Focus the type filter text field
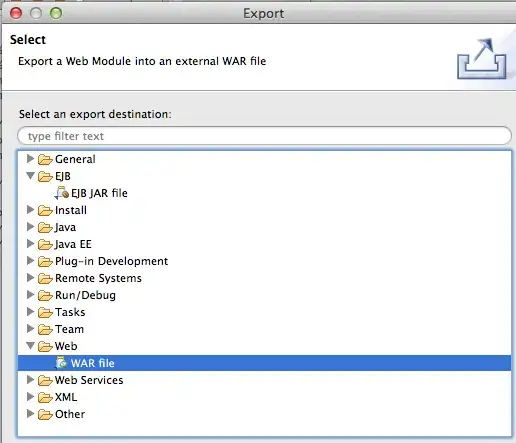 264,136
